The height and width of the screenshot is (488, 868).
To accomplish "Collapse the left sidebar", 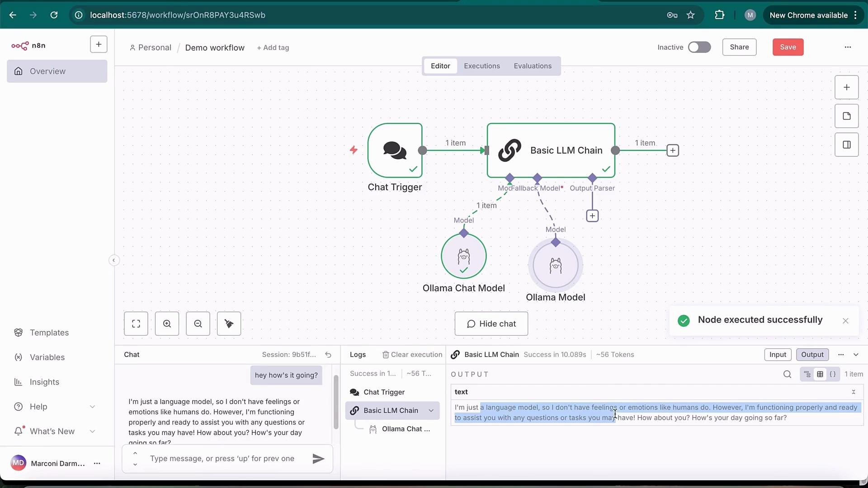I will 114,260.
